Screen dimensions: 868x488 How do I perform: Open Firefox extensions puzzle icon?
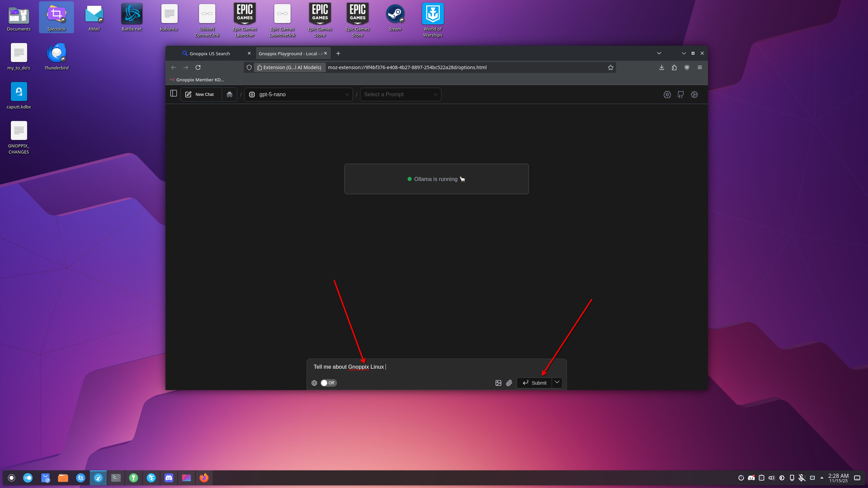tap(674, 67)
